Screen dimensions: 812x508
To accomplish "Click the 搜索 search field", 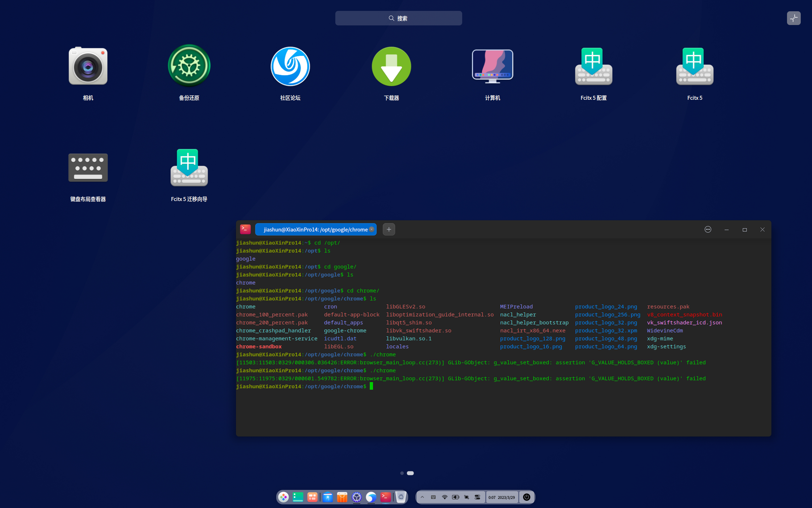I will tap(398, 18).
